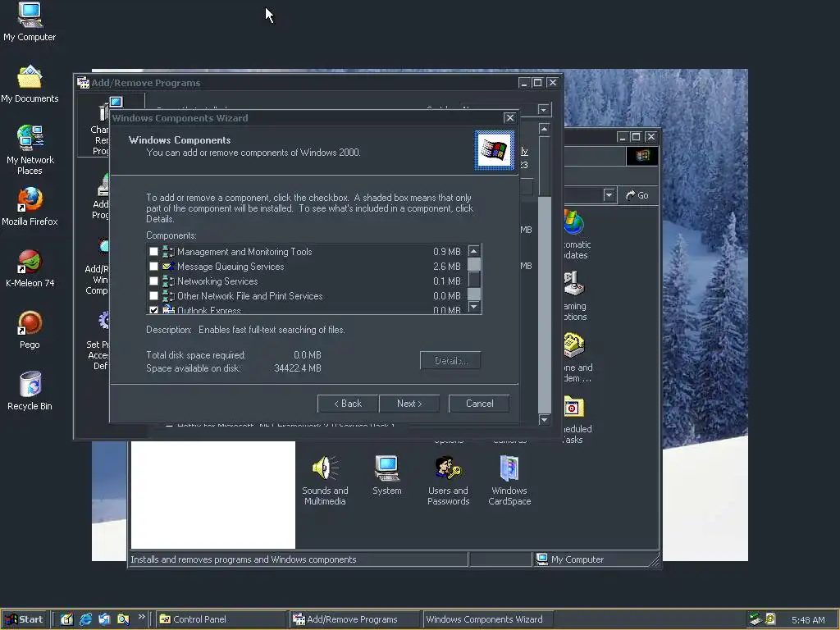
Task: Open Sounds and Multimedia in Control Panel
Action: [x=325, y=480]
